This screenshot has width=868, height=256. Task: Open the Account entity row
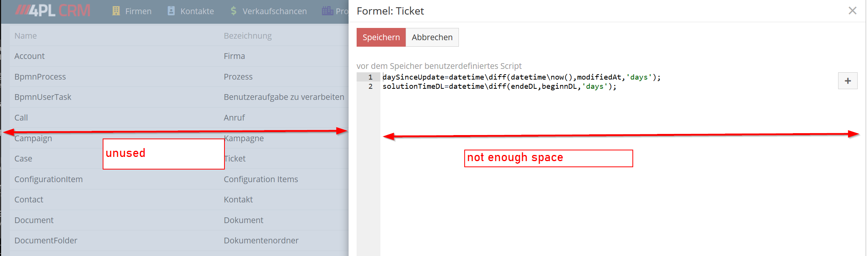(29, 56)
